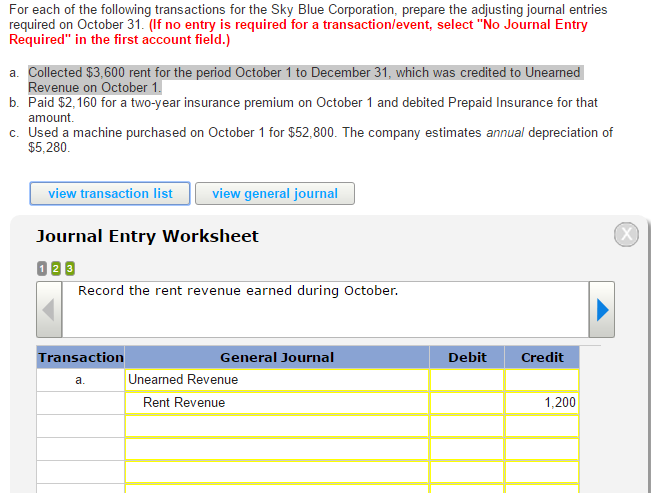Click the debit cell for Rent Revenue
This screenshot has height=496, width=651.
pyautogui.click(x=467, y=403)
